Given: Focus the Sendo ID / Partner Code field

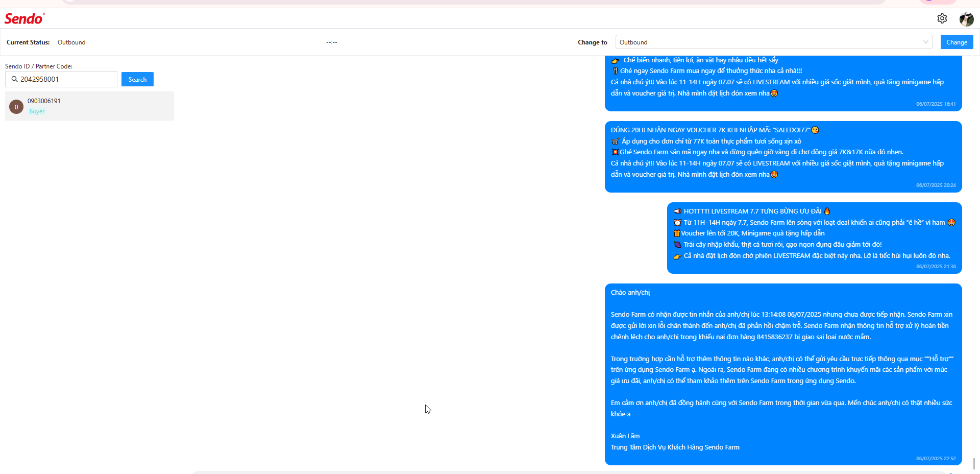Looking at the screenshot, I should [x=61, y=79].
